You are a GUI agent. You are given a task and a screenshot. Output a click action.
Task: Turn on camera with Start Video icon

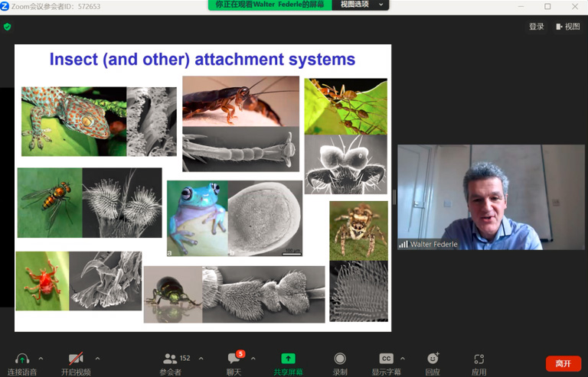(x=76, y=359)
